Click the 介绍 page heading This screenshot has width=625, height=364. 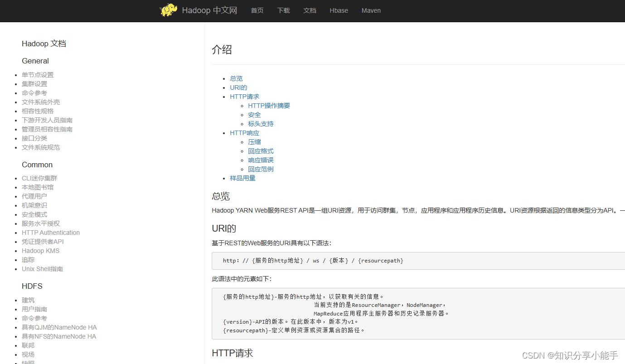tap(222, 50)
